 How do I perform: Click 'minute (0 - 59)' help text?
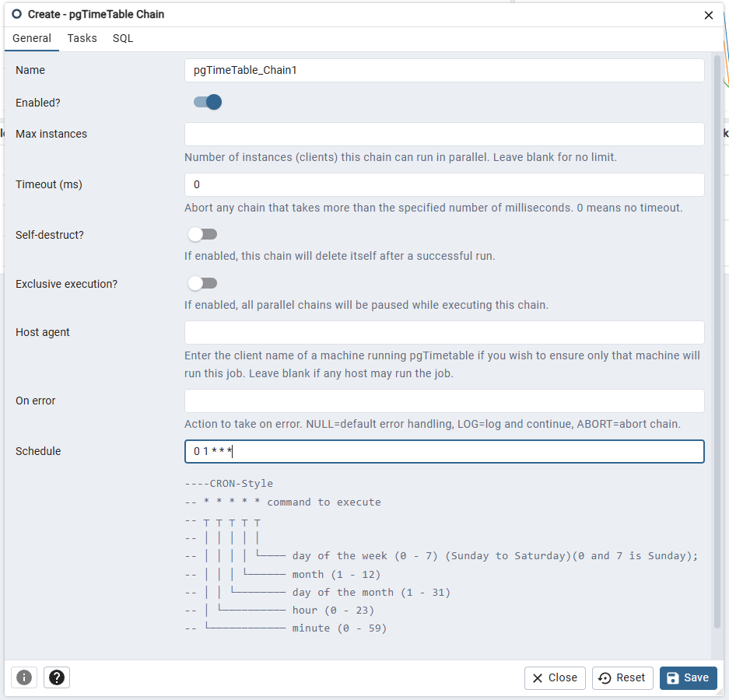(339, 628)
